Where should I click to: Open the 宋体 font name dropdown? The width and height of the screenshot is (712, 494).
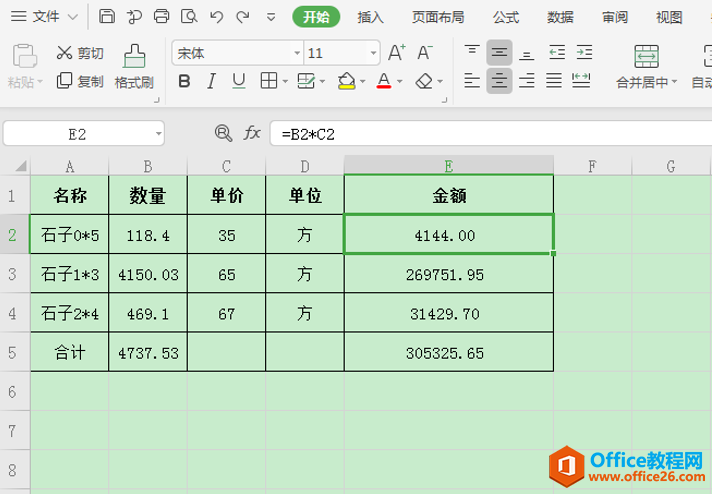click(x=297, y=54)
